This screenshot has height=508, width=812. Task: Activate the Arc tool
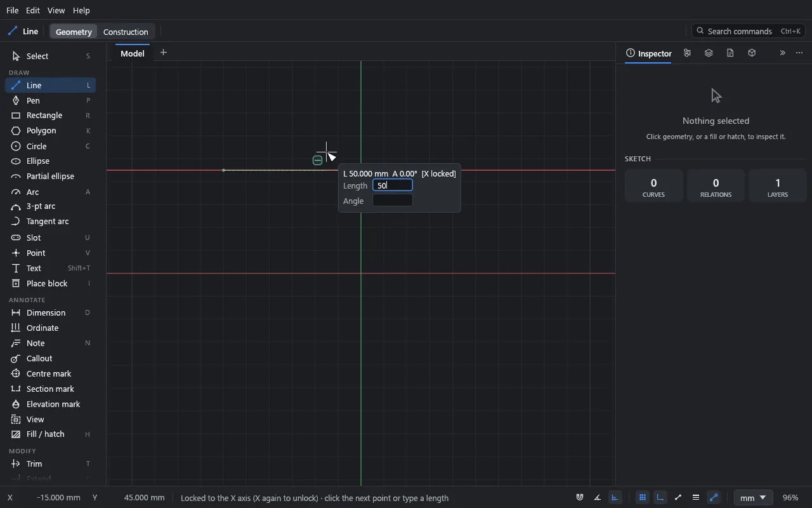(x=51, y=192)
